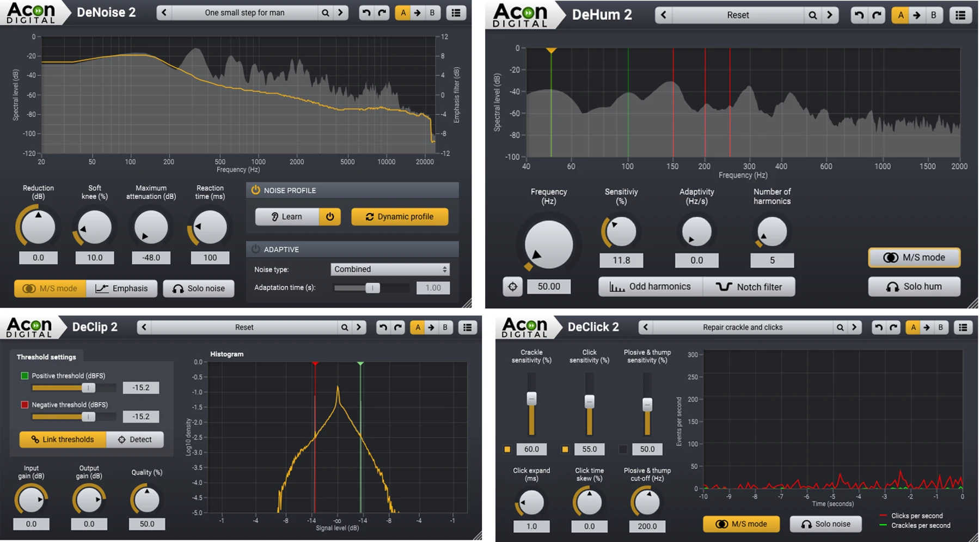Click the Frequency value field showing 50.00
The height and width of the screenshot is (542, 980).
click(x=549, y=287)
